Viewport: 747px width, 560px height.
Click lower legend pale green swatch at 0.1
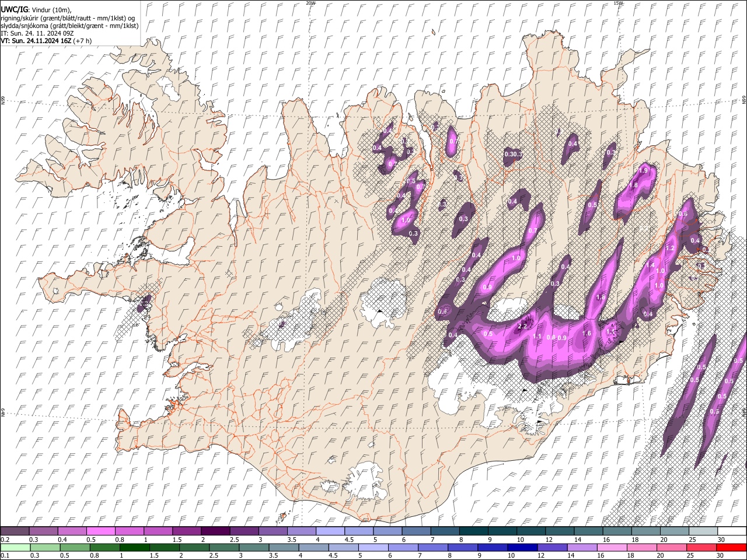coord(15,547)
